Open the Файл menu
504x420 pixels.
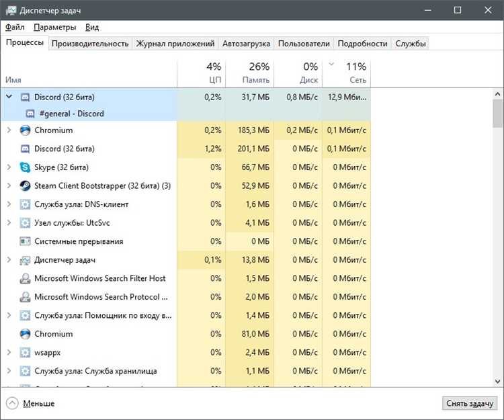(15, 27)
